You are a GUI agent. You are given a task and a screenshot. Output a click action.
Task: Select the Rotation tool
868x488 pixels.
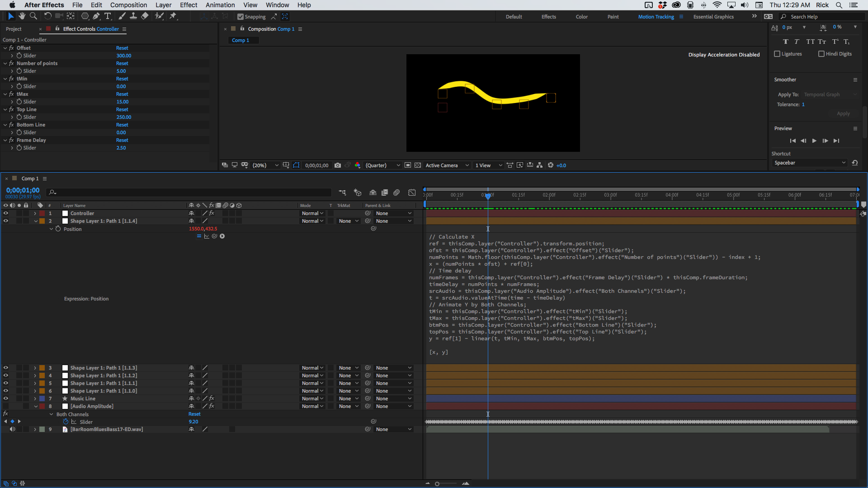(48, 17)
